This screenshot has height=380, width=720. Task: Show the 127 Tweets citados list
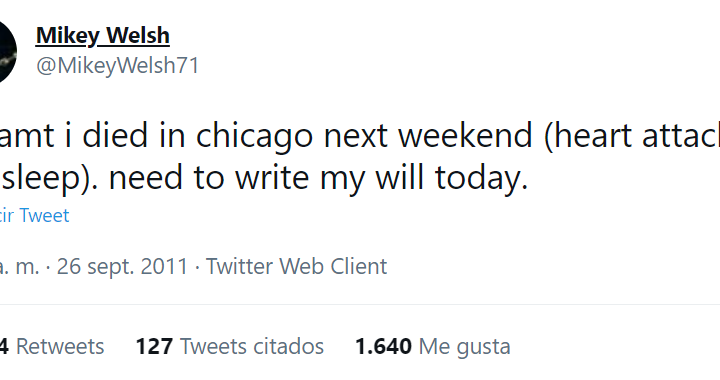tap(230, 346)
